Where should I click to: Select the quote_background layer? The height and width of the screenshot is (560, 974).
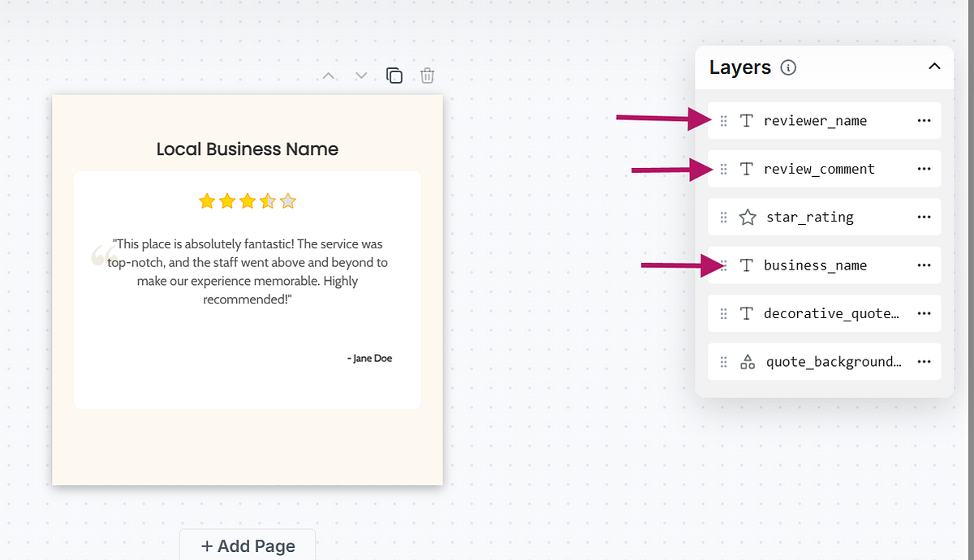824,362
